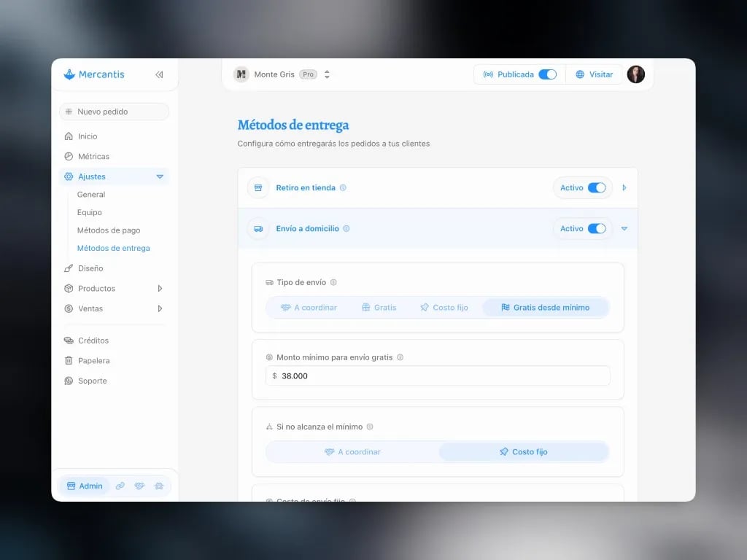
Task: Open the Ventas section
Action: coord(90,308)
